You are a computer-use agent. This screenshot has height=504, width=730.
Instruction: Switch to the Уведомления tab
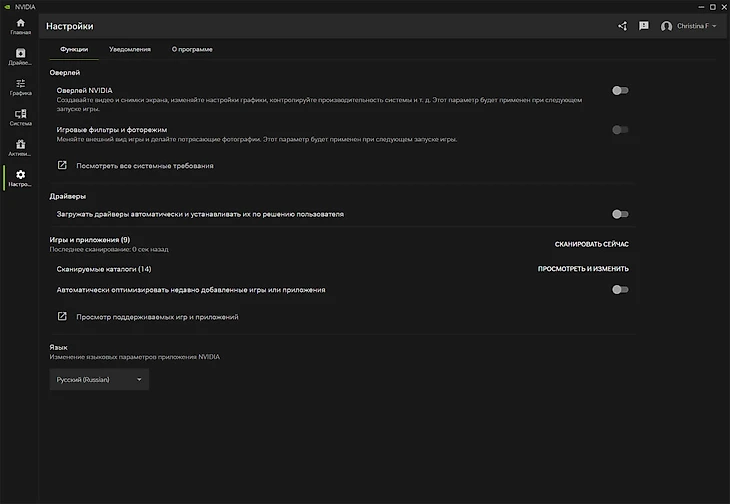130,49
